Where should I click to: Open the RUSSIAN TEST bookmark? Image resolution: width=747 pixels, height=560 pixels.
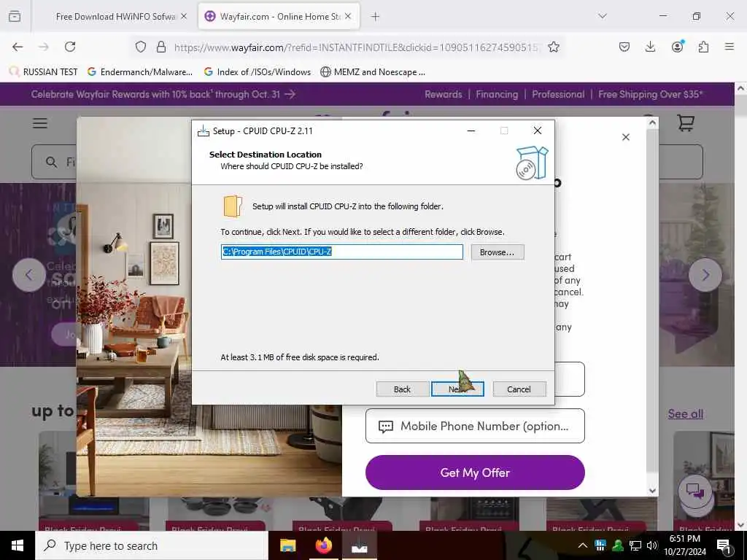[44, 72]
